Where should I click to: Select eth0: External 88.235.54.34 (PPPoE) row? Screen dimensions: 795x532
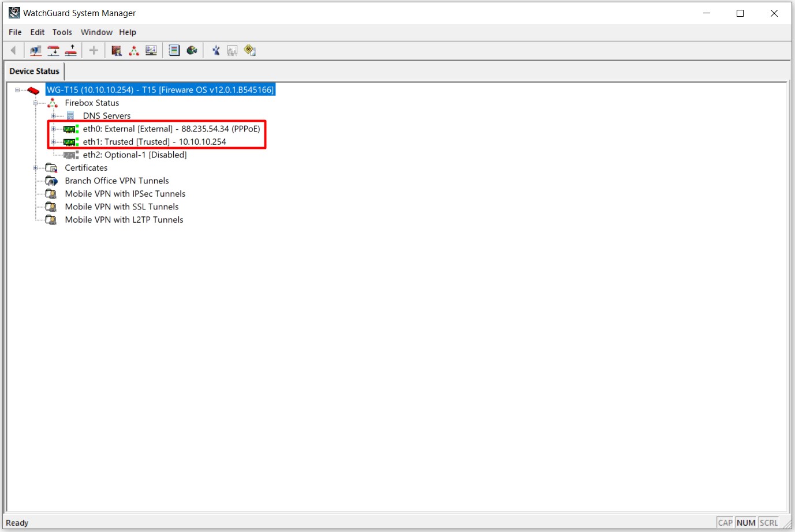click(171, 129)
